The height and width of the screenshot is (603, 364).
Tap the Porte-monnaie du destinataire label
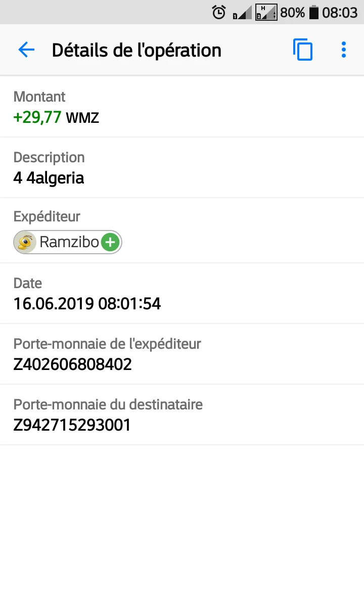tap(108, 404)
